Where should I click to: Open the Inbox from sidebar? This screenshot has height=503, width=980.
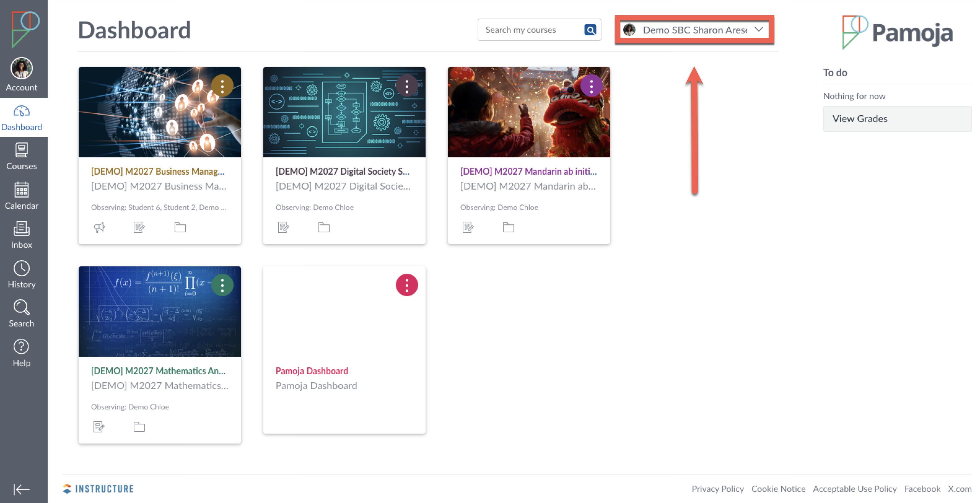tap(21, 234)
